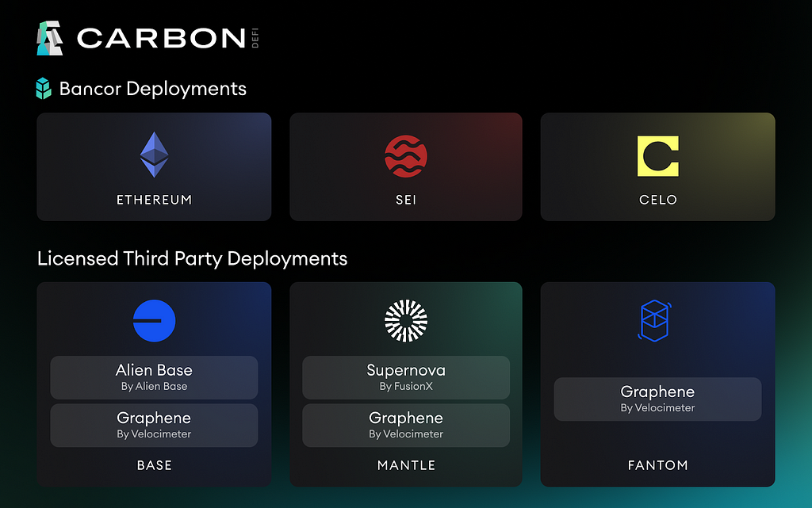
Task: Select the red Sei wave logo
Action: pyautogui.click(x=406, y=156)
